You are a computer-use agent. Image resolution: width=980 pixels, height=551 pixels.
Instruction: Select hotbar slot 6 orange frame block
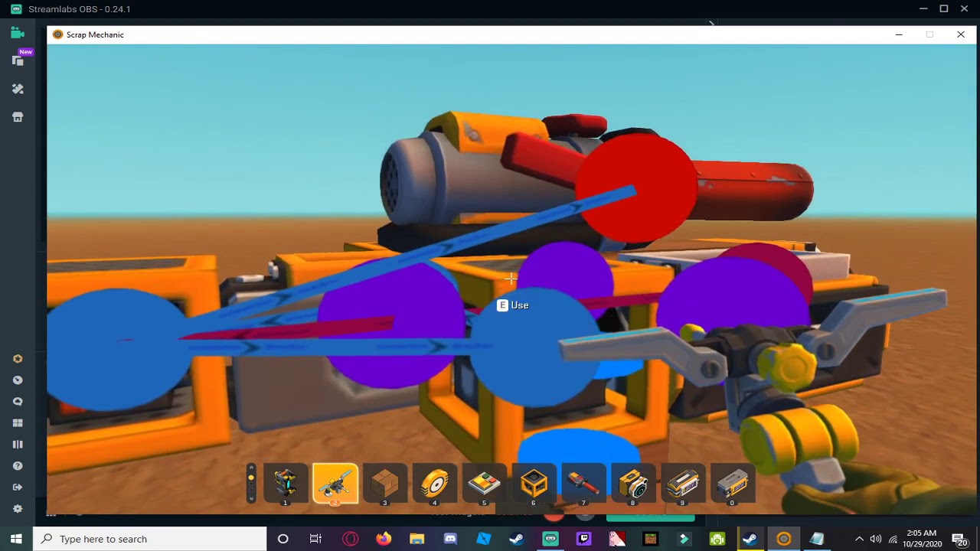tap(534, 484)
